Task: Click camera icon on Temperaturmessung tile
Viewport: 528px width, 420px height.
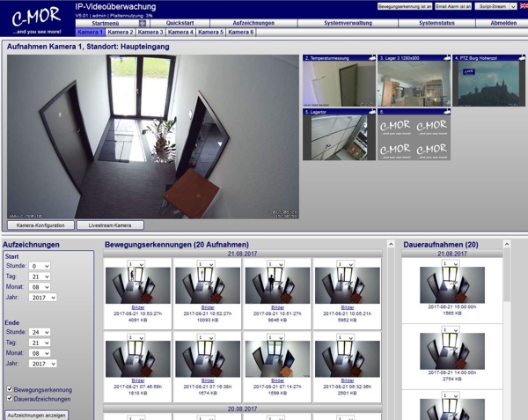Action: (371, 58)
